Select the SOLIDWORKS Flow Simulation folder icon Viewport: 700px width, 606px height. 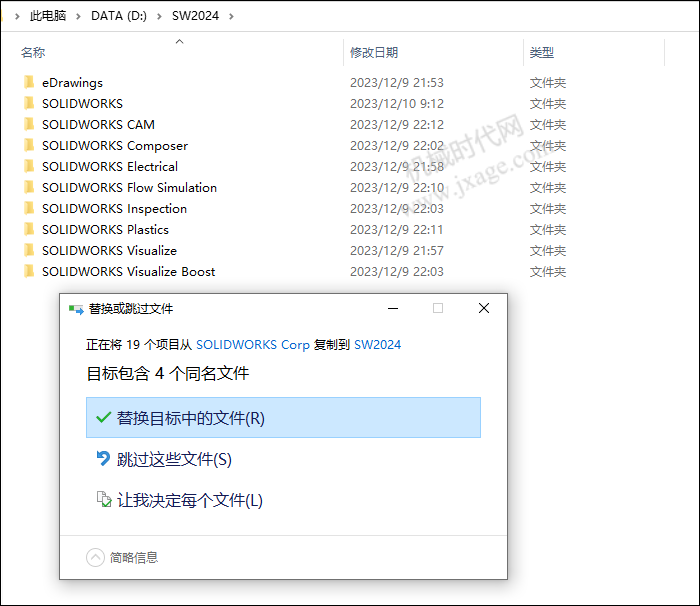29,187
